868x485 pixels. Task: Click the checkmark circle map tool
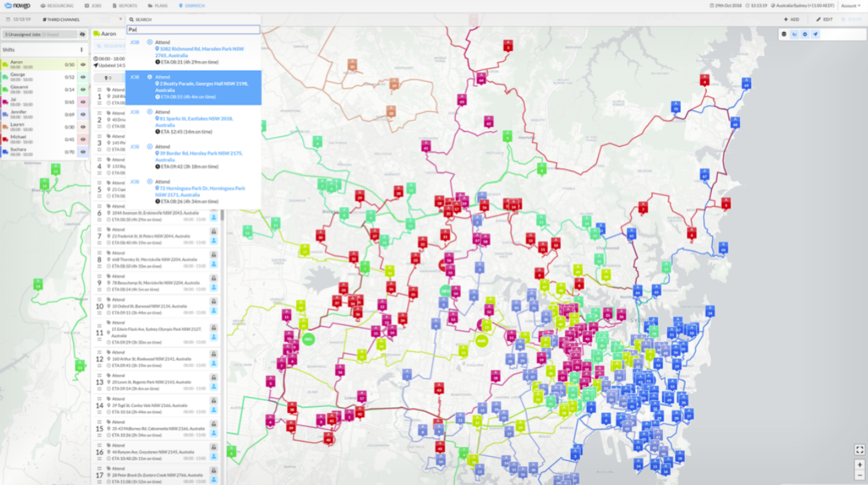pyautogui.click(x=805, y=34)
